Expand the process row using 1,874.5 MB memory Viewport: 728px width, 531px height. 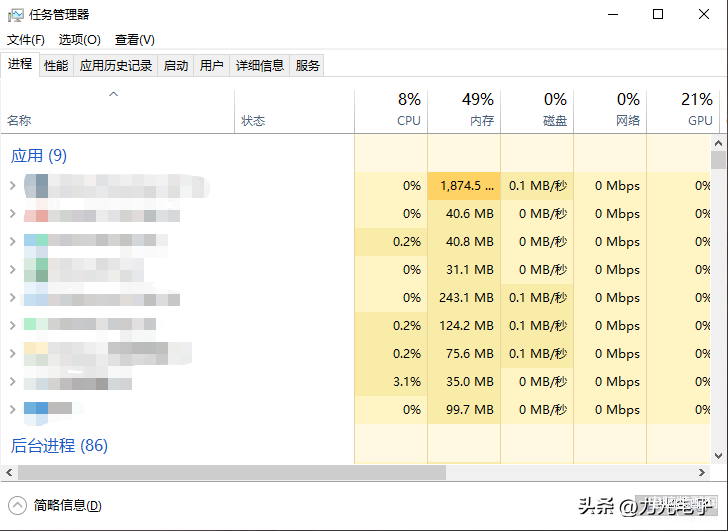pyautogui.click(x=12, y=186)
